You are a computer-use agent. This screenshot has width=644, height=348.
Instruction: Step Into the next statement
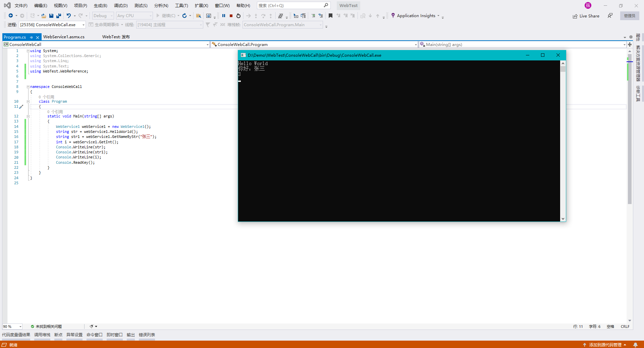(256, 16)
